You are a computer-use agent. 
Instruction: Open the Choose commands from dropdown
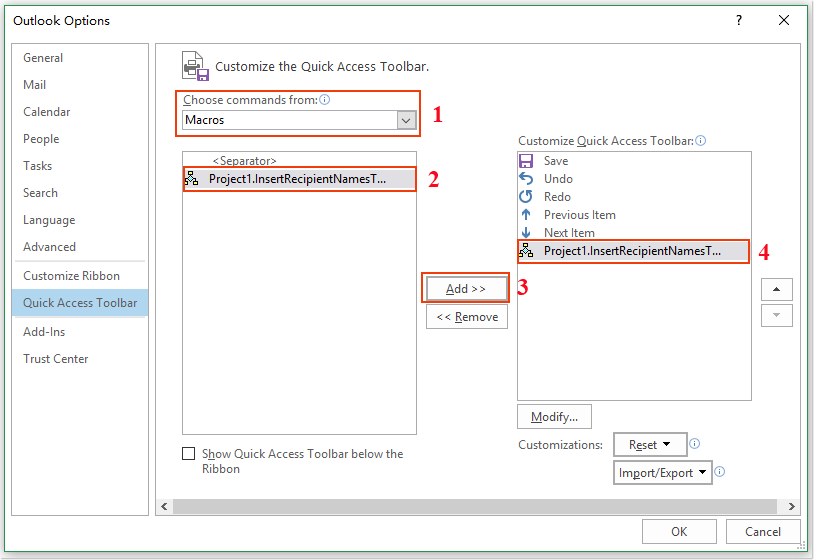pos(406,120)
